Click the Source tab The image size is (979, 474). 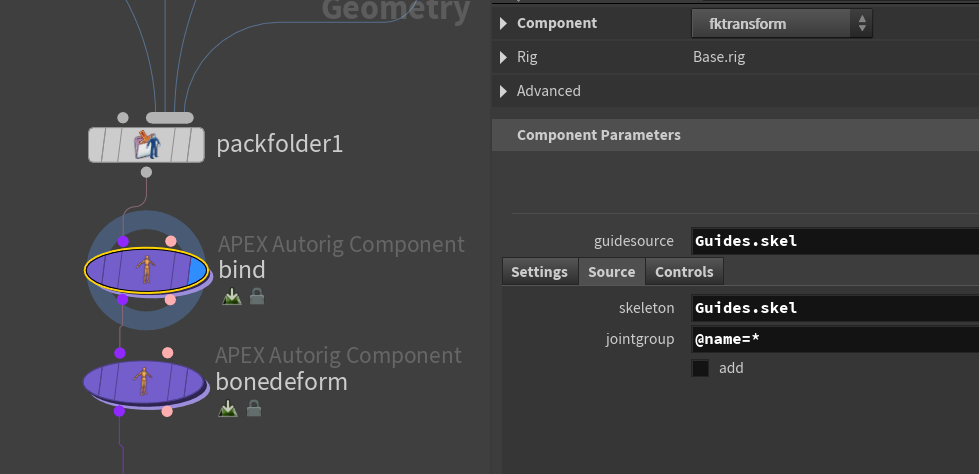click(611, 272)
